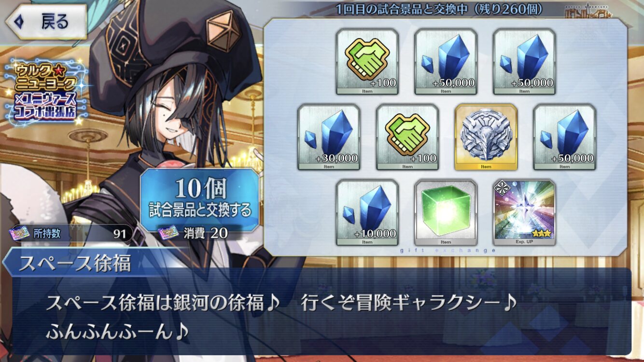Viewport: 644px width, 362px height.
Task: Tap the 戻る back button
Action: [46, 22]
